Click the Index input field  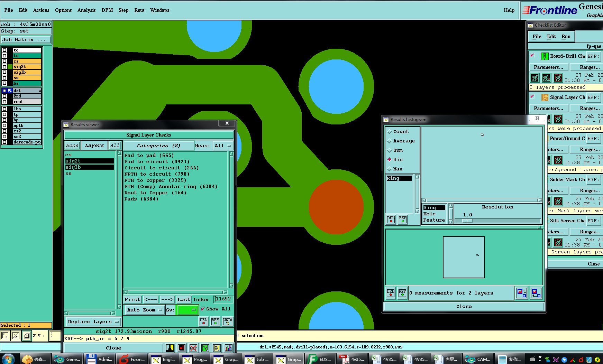point(223,299)
